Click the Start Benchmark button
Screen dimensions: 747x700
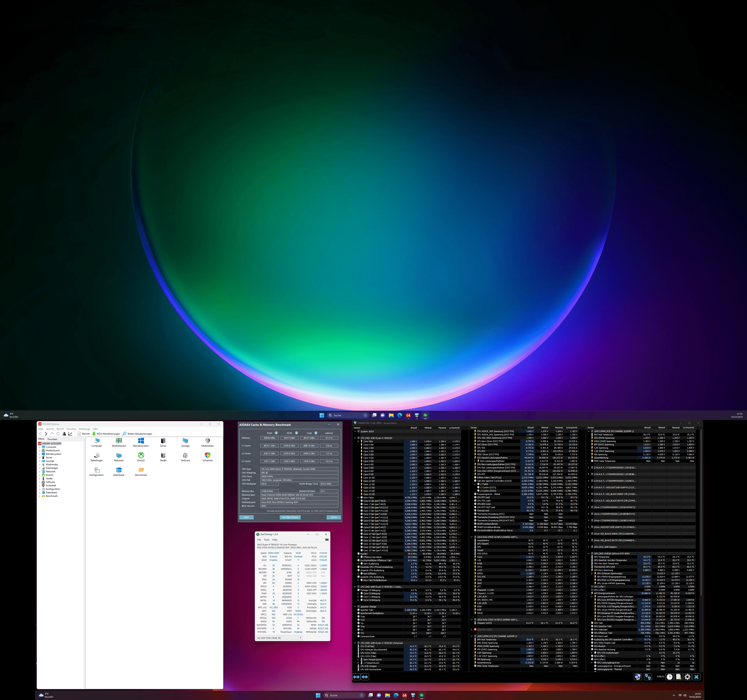pyautogui.click(x=290, y=517)
